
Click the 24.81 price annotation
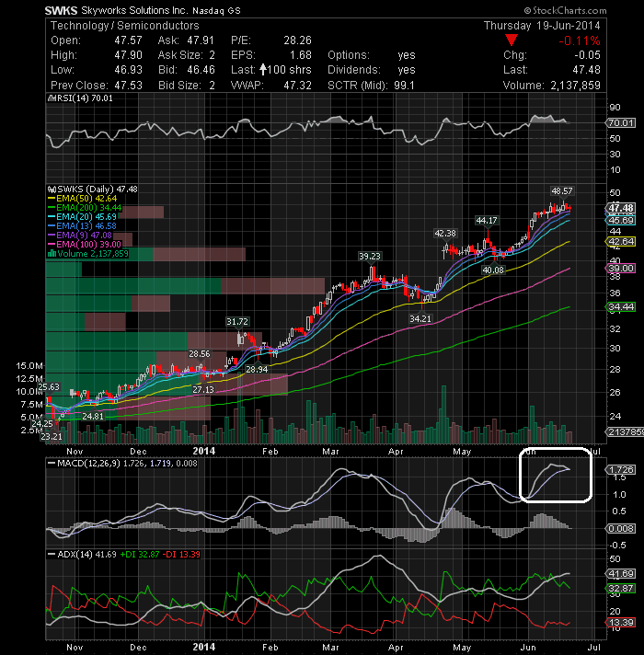pos(93,416)
